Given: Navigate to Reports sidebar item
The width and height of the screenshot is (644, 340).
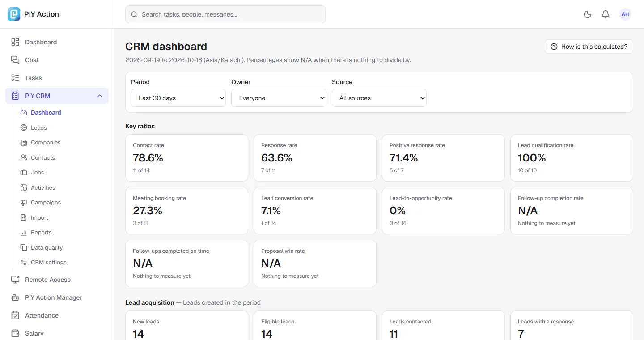Looking at the screenshot, I should point(62,233).
